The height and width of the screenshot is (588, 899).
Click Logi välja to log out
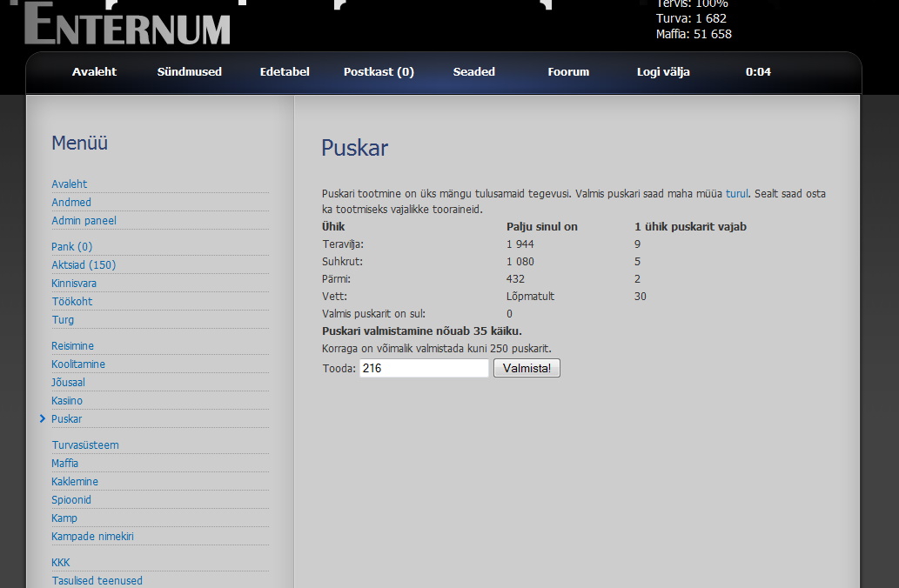click(663, 72)
